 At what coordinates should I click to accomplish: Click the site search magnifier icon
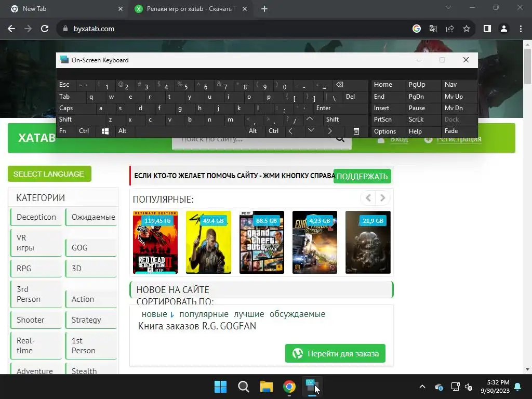[x=340, y=139]
